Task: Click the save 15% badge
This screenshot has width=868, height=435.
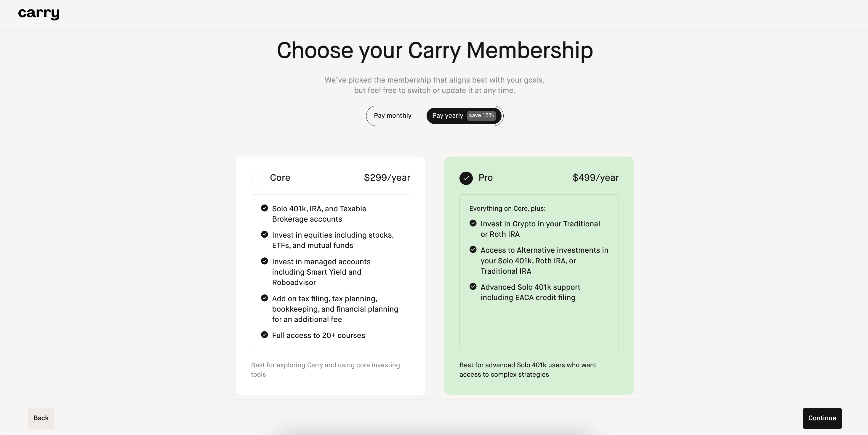Action: click(481, 115)
